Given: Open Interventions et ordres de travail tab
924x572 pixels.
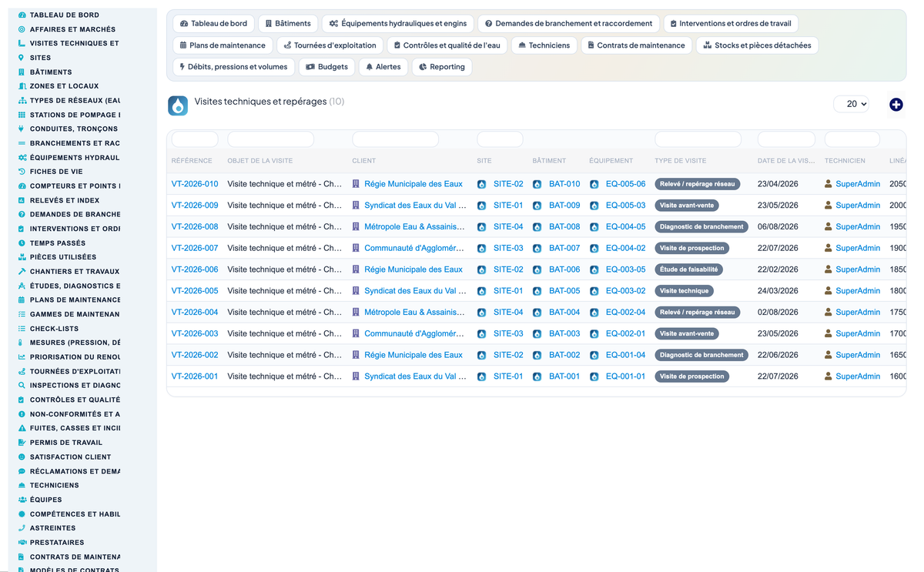Looking at the screenshot, I should tap(731, 24).
